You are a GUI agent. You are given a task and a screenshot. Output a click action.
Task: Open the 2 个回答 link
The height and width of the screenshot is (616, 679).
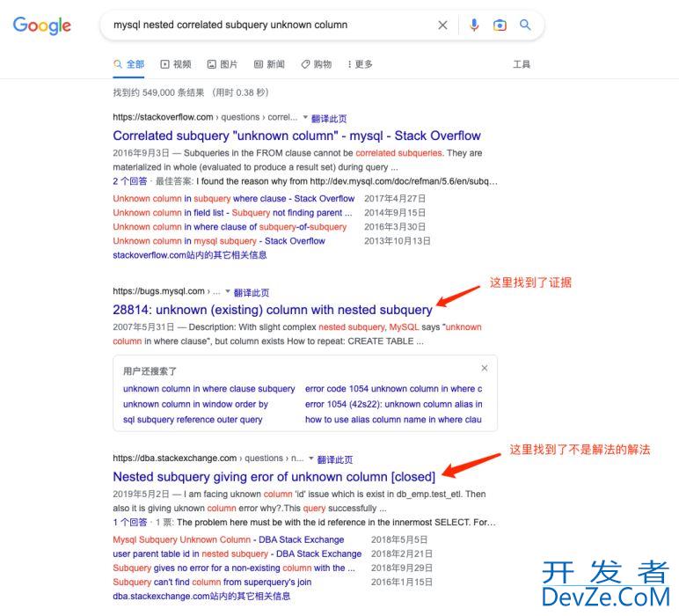coord(130,181)
